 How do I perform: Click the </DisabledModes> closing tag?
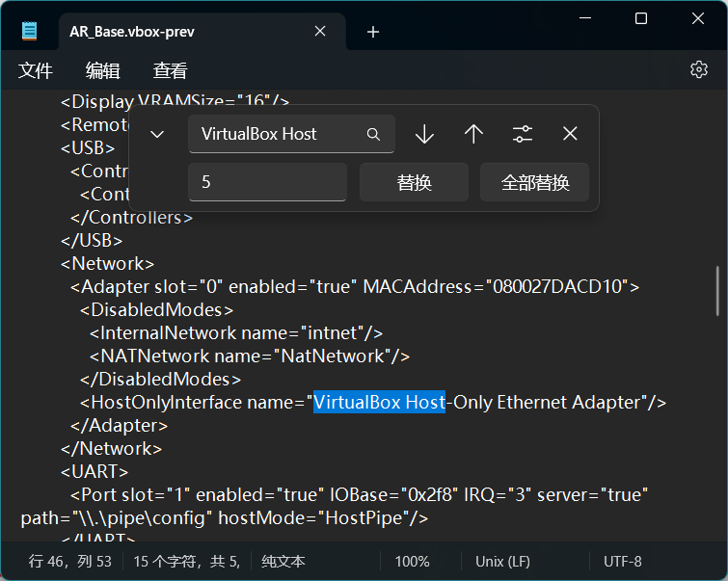(x=160, y=379)
